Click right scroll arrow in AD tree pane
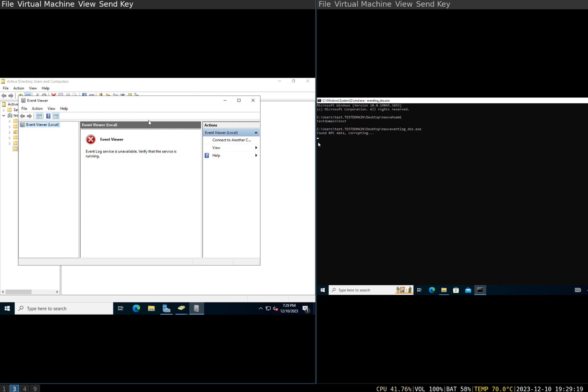The height and width of the screenshot is (392, 588). (57, 292)
